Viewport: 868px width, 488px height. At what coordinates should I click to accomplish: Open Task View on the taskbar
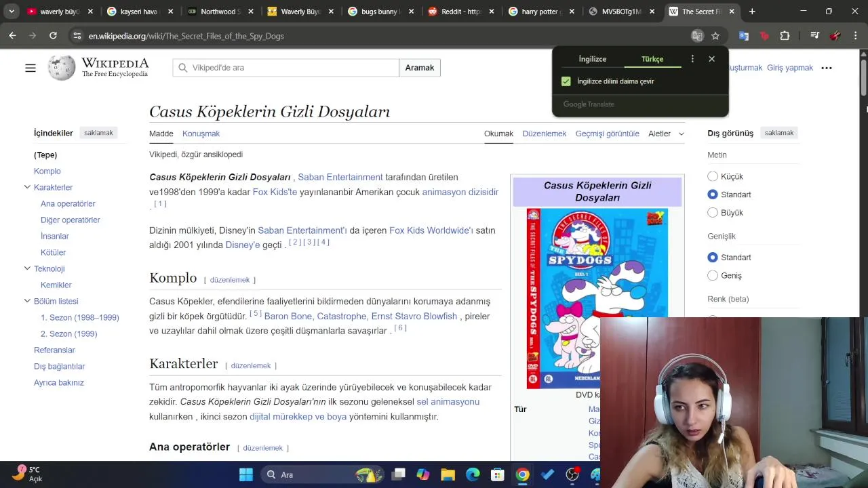click(x=398, y=474)
